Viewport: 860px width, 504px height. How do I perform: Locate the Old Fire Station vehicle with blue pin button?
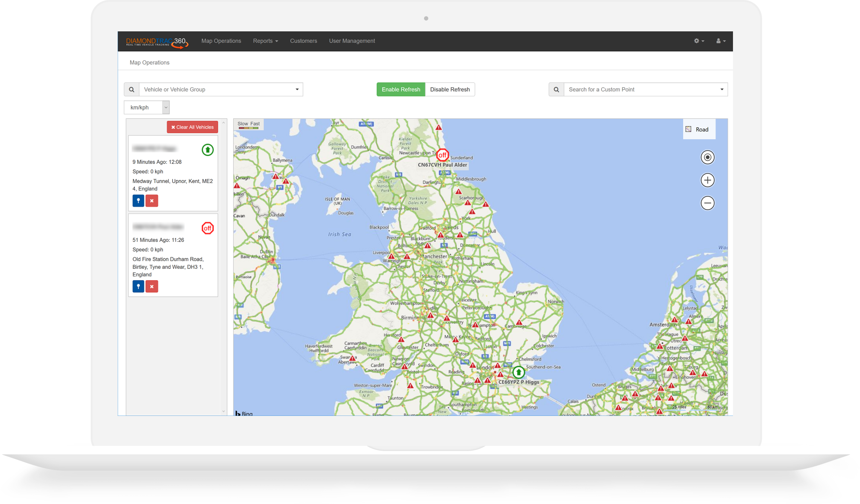click(138, 287)
